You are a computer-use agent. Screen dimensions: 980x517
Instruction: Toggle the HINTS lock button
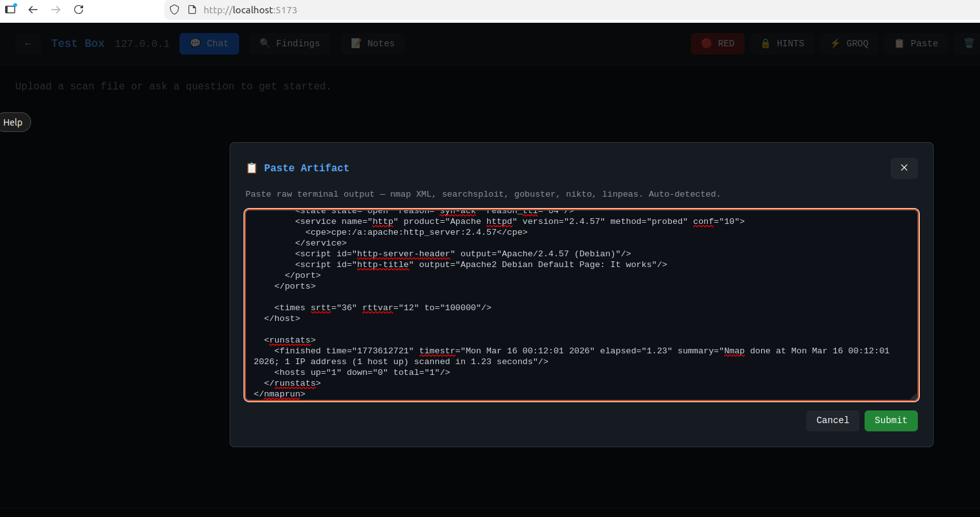(782, 44)
